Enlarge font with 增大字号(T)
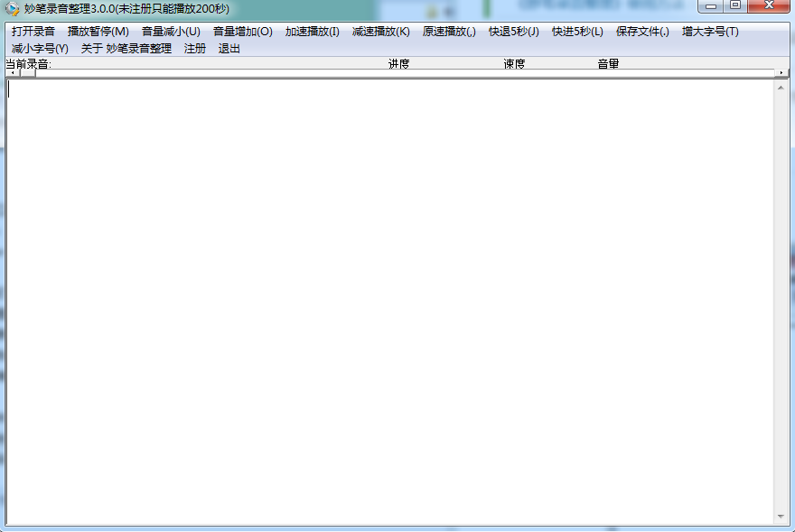Screen dimensions: 795x532 point(710,32)
